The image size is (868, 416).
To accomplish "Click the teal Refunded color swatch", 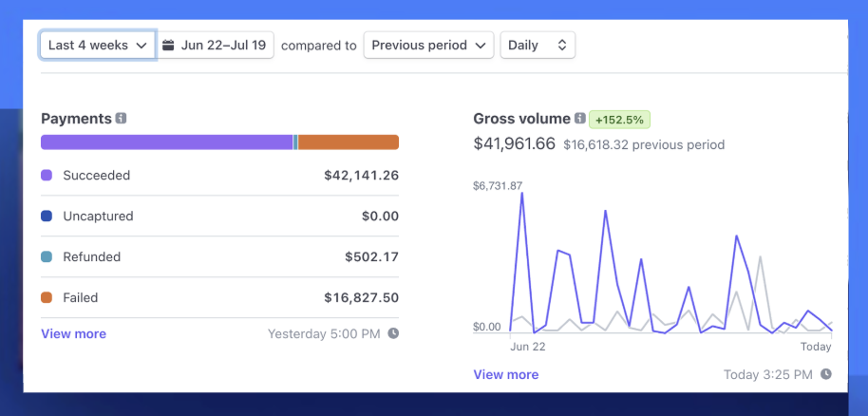I will click(x=47, y=257).
